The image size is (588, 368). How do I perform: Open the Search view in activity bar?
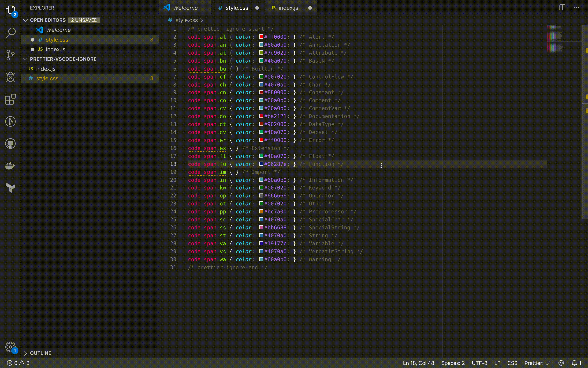click(x=11, y=33)
